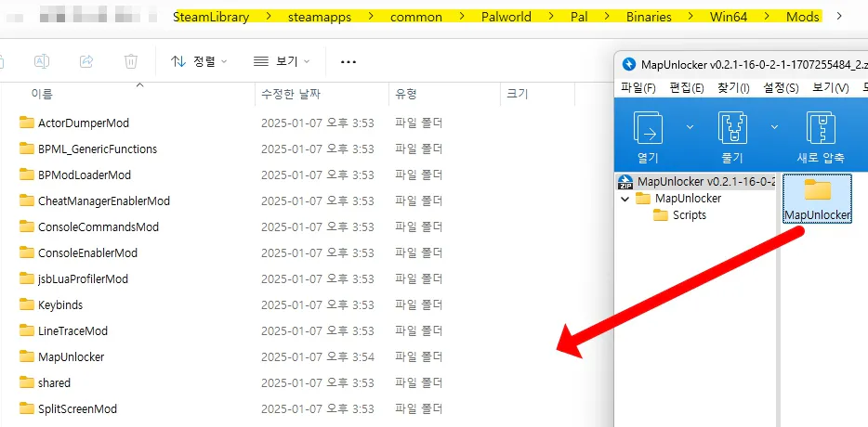Open the 설정(S) menu
Image resolution: width=868 pixels, height=427 pixels.
point(781,88)
